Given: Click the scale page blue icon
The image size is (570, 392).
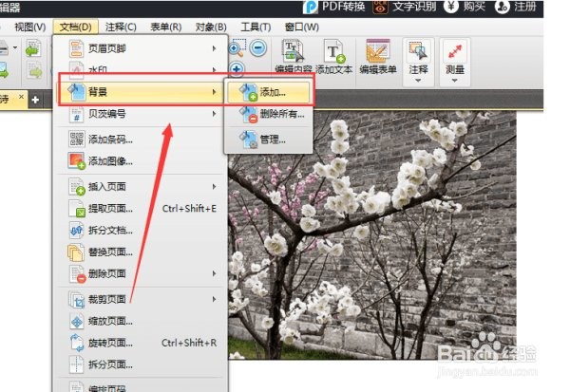Looking at the screenshot, I should [77, 322].
